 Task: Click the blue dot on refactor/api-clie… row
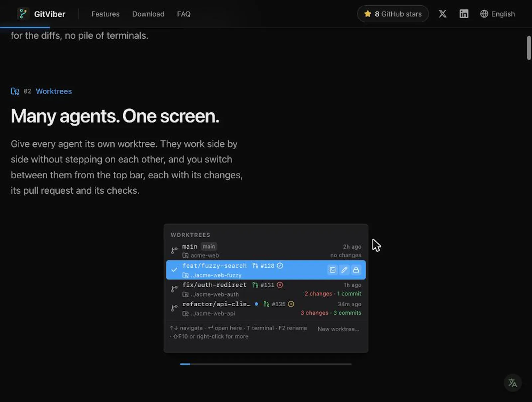[x=256, y=304]
